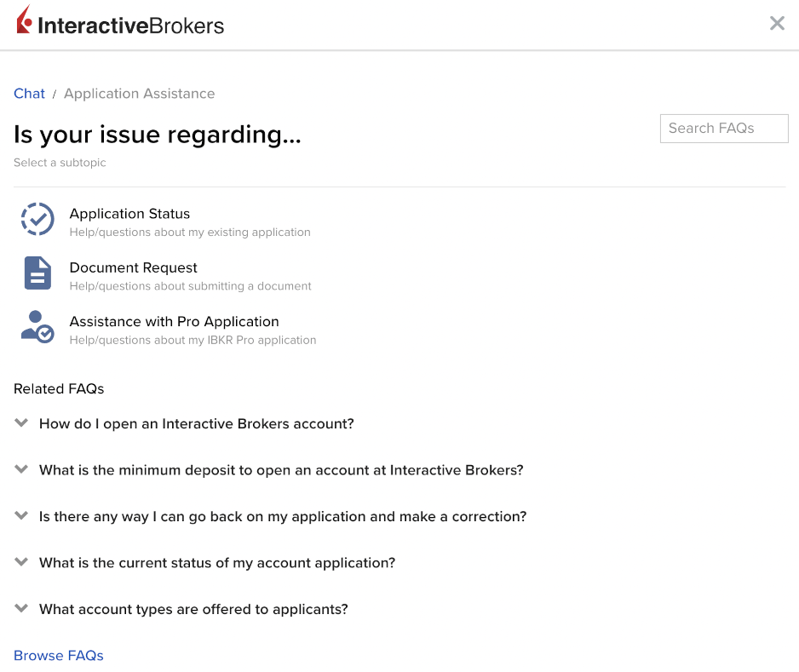This screenshot has height=672, width=799.
Task: Choose the Document Request subtopic title
Action: click(134, 267)
